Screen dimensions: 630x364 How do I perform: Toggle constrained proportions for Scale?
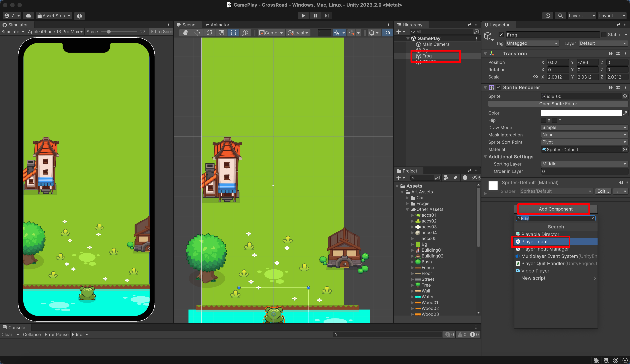pos(536,77)
